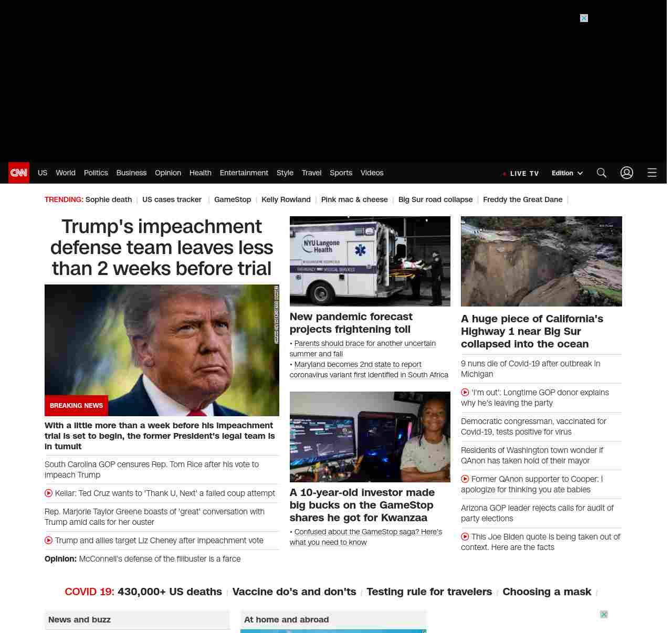Click play icon beside Joe Biden quote story

click(465, 537)
